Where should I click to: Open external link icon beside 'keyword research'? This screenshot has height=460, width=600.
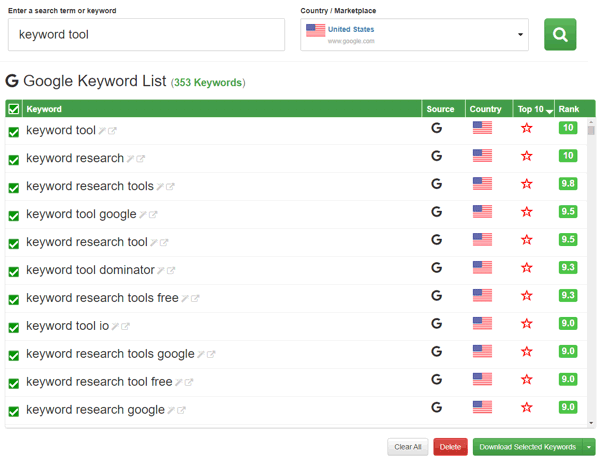[x=140, y=159]
